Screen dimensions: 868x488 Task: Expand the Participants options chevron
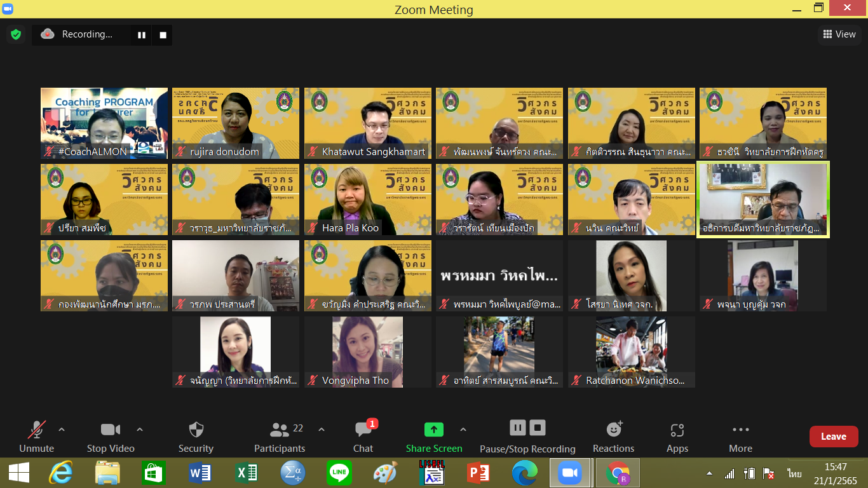point(322,430)
